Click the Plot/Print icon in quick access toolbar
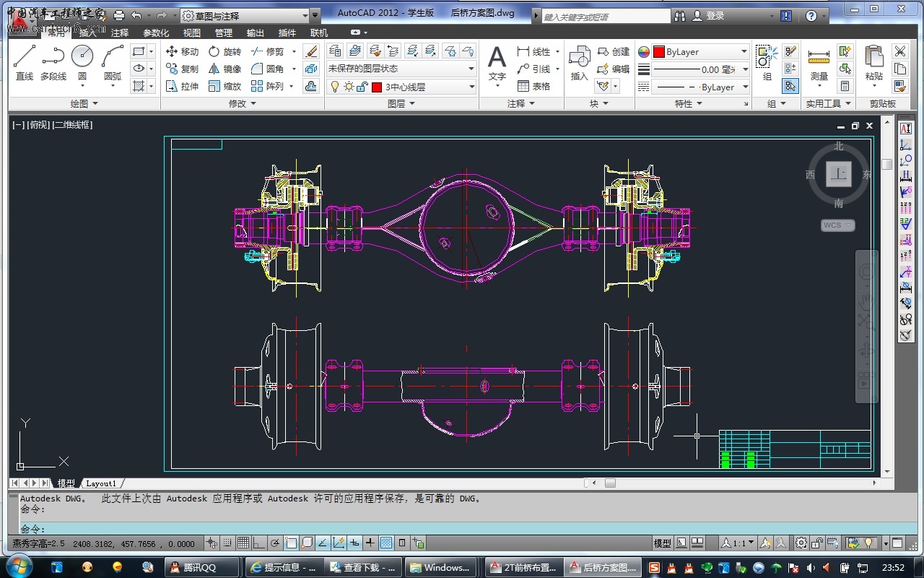The height and width of the screenshot is (578, 924). pyautogui.click(x=119, y=15)
